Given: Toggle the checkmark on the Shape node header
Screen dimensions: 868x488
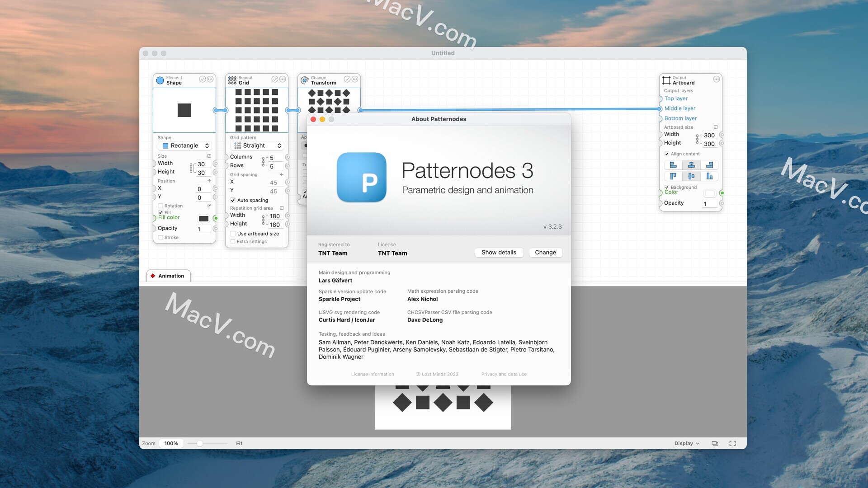Looking at the screenshot, I should pos(203,79).
